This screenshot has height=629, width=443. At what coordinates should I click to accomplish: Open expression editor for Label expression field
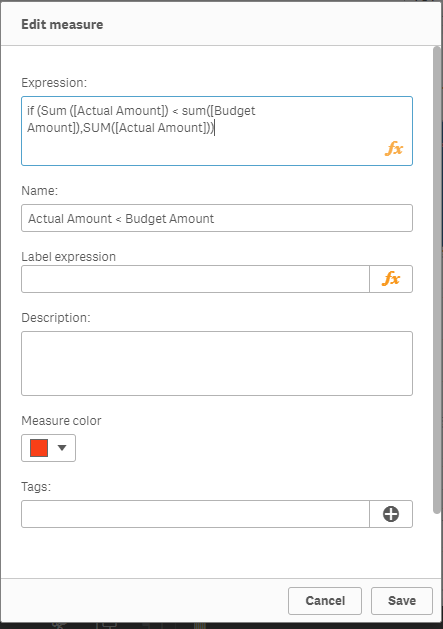[x=391, y=279]
